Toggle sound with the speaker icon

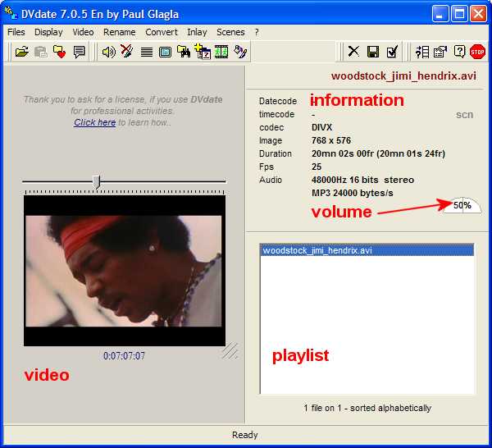pyautogui.click(x=108, y=52)
